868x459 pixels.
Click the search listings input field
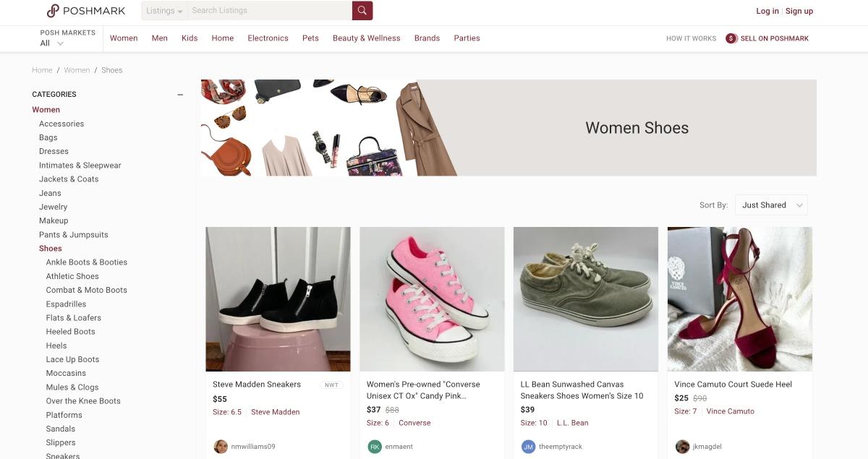click(268, 10)
